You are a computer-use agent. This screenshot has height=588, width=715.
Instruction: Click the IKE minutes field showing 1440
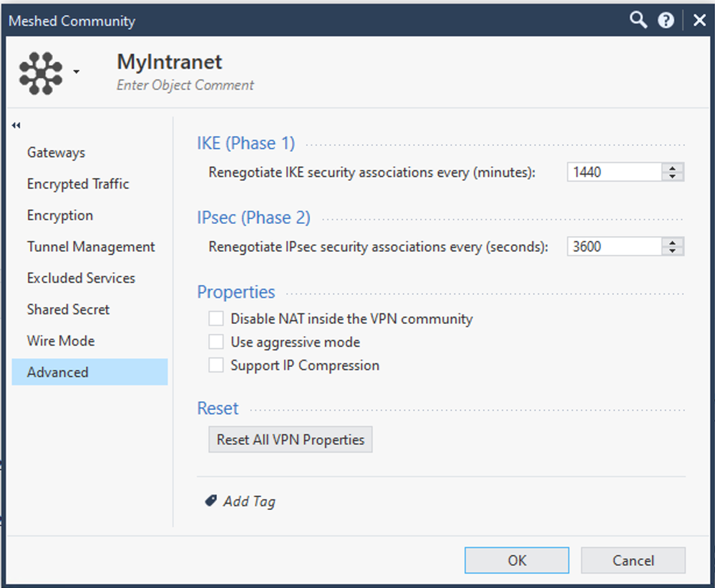[x=614, y=172]
